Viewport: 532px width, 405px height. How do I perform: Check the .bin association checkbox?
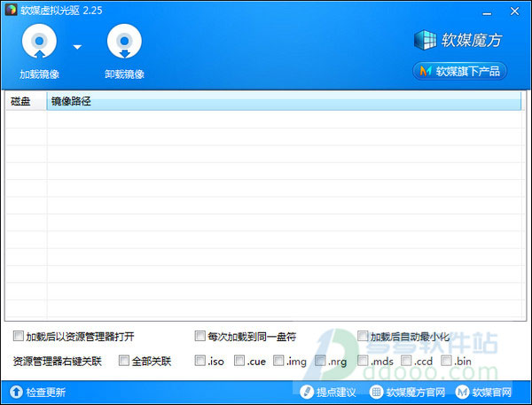pyautogui.click(x=446, y=361)
